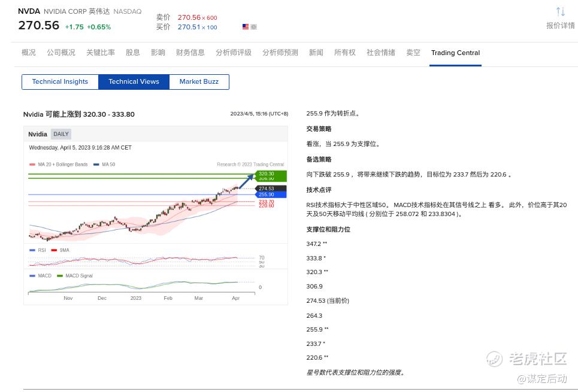Click the 270.56 last price
This screenshot has width=578, height=392.
pos(39,25)
